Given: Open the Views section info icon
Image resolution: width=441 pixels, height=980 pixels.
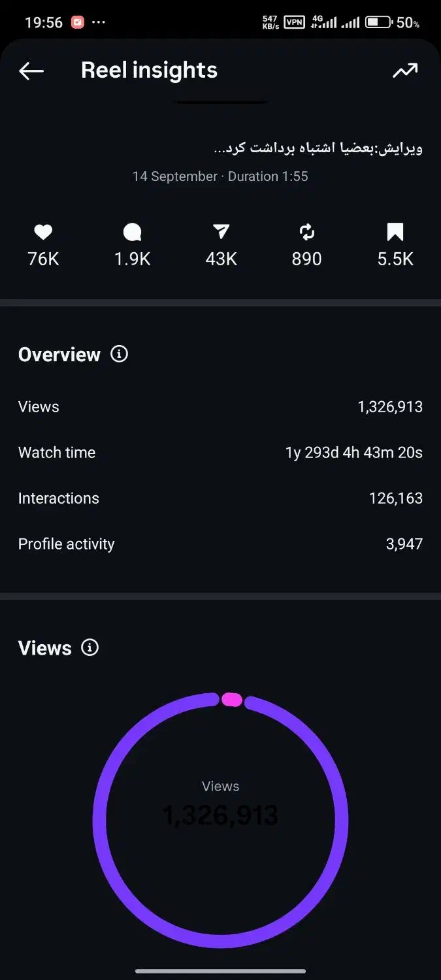Looking at the screenshot, I should pos(90,647).
